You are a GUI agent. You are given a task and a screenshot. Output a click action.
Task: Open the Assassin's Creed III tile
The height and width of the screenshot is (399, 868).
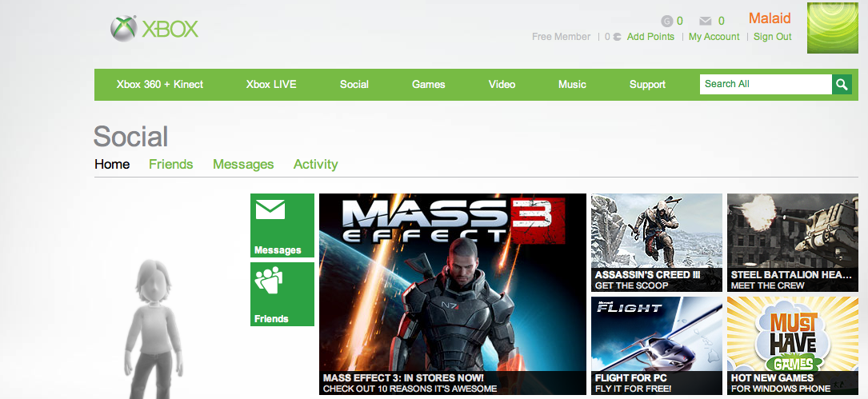point(657,242)
